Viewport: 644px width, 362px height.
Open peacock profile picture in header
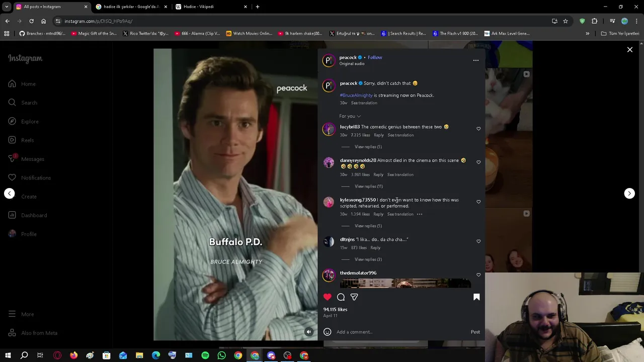[x=329, y=60]
